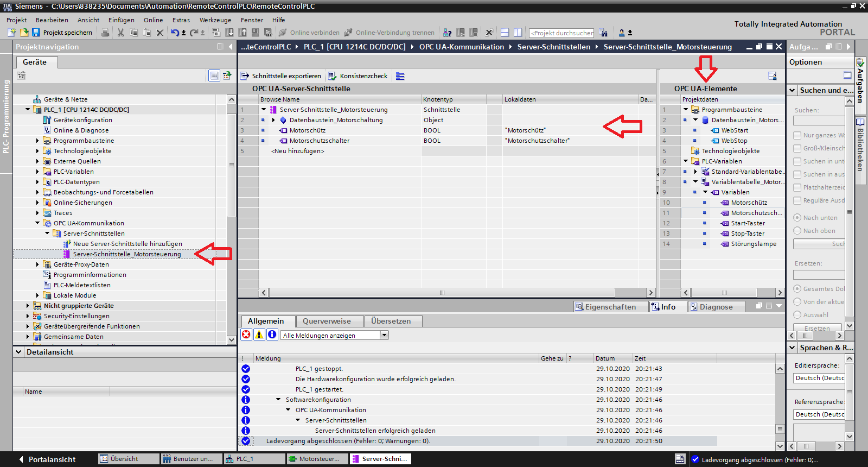Click the open project folder icon
This screenshot has height=467, width=868.
point(24,33)
